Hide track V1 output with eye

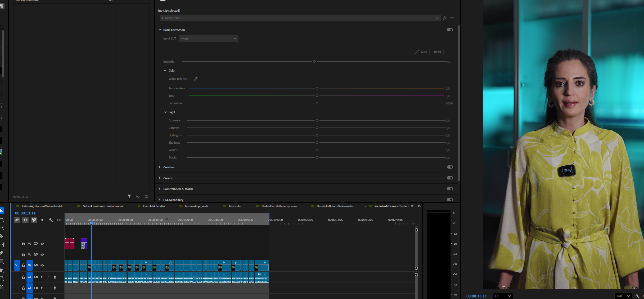42,265
